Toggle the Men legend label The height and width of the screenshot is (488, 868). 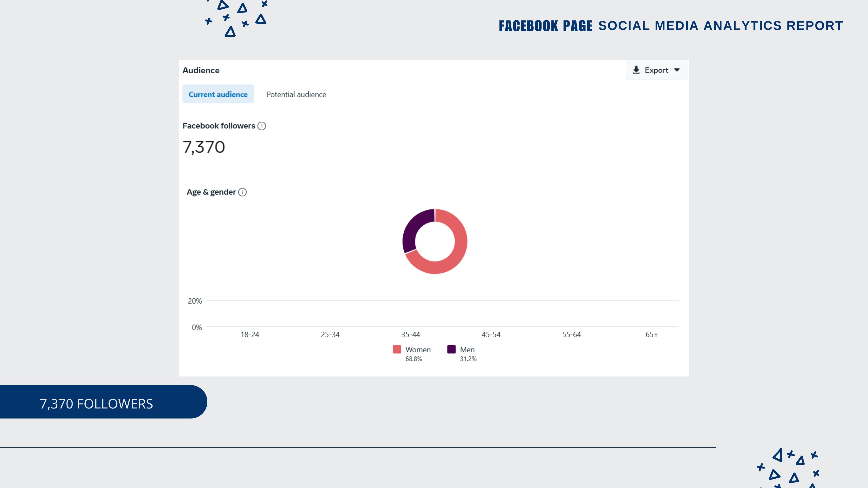[x=467, y=350]
